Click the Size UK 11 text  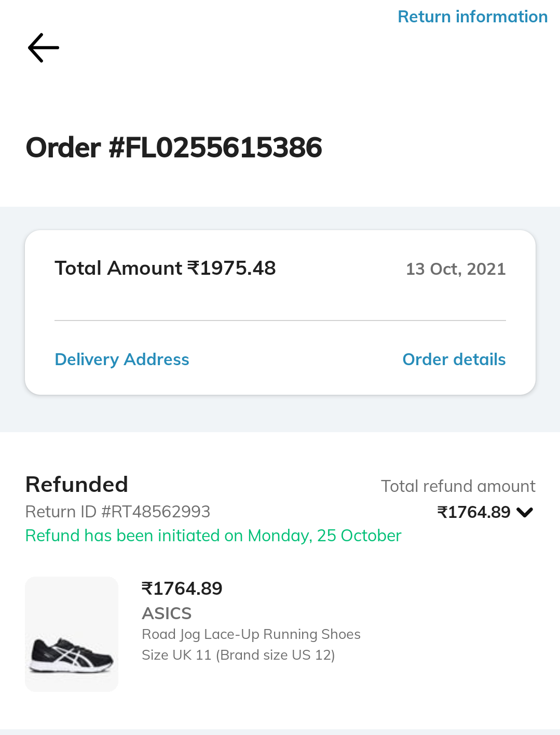point(238,655)
